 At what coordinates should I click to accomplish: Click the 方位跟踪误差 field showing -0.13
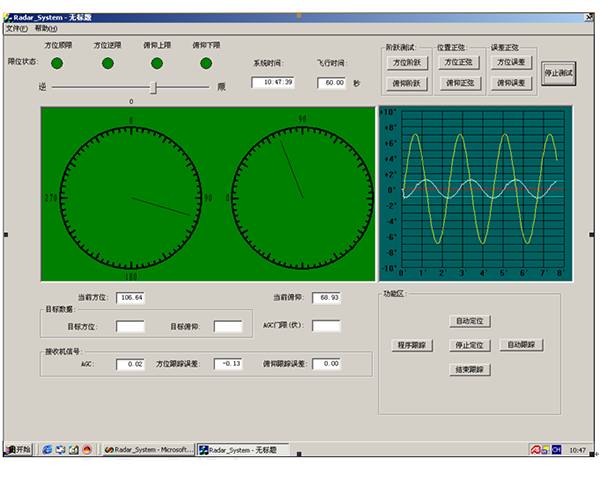(x=228, y=364)
